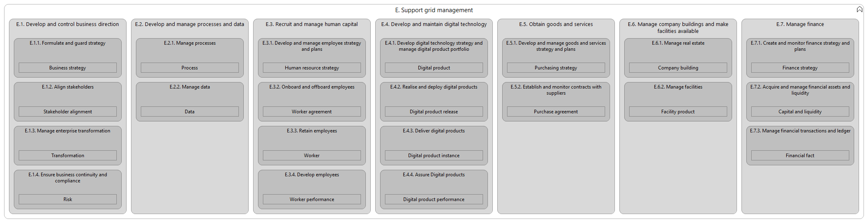Image resolution: width=868 pixels, height=223 pixels.
Task: Click the Facility product box
Action: point(678,112)
